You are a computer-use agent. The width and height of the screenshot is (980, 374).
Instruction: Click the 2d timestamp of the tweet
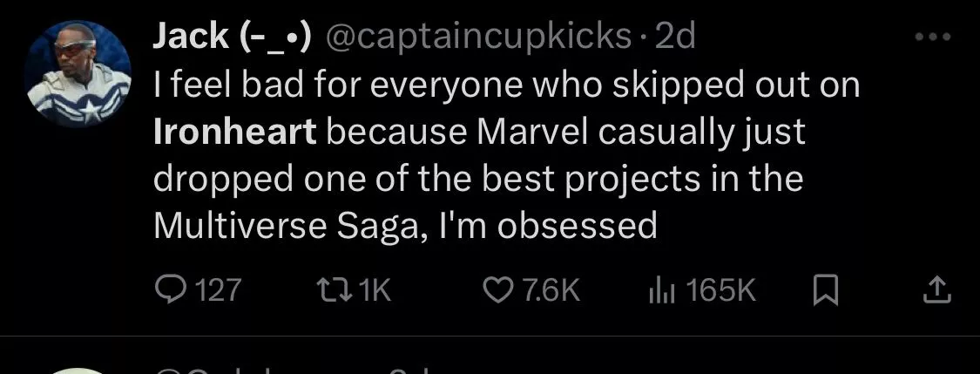coord(675,36)
